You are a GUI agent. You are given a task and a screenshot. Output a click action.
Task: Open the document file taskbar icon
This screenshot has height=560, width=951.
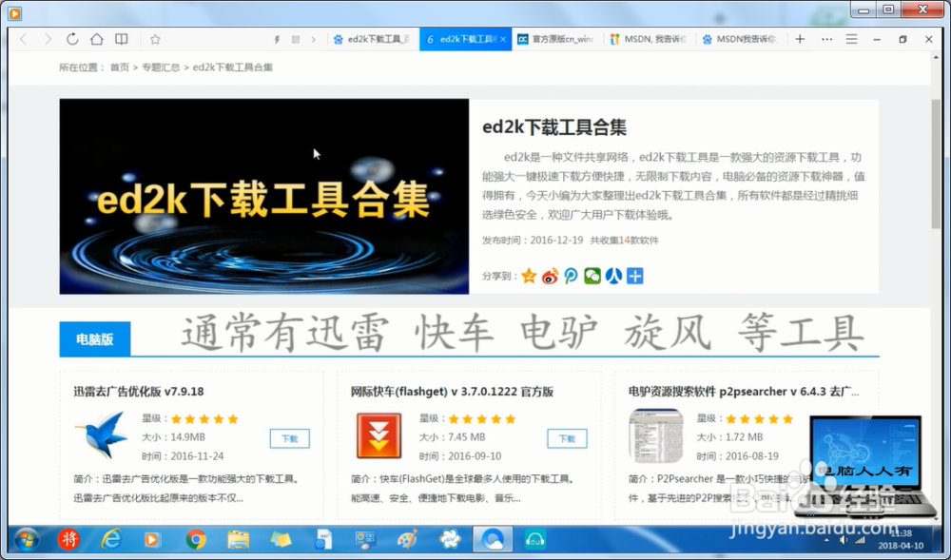point(323,539)
